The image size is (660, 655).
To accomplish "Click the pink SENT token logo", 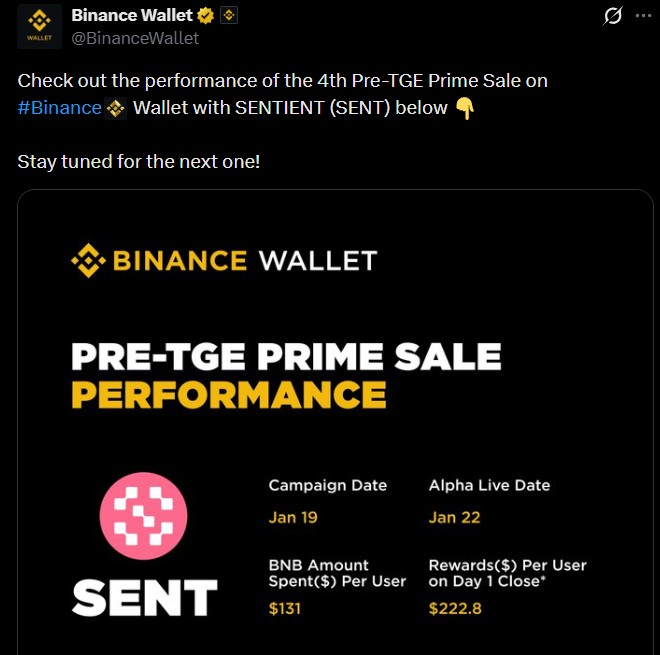I will tap(143, 516).
